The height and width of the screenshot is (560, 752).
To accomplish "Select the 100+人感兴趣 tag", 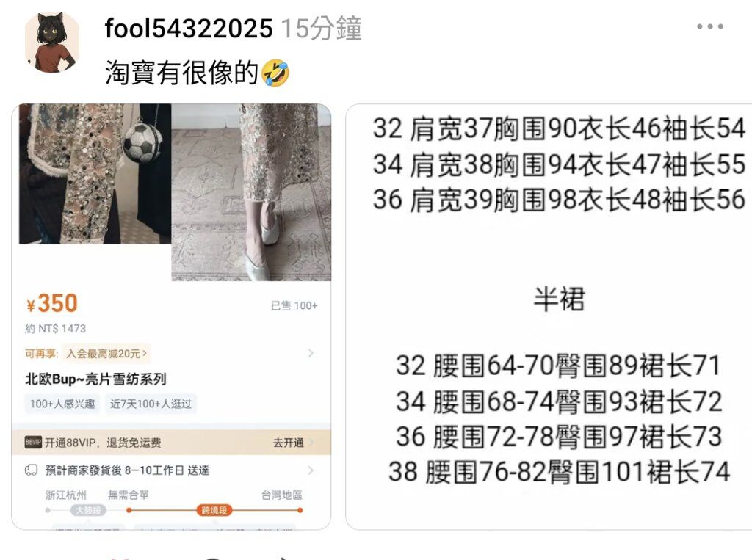I will coord(62,404).
